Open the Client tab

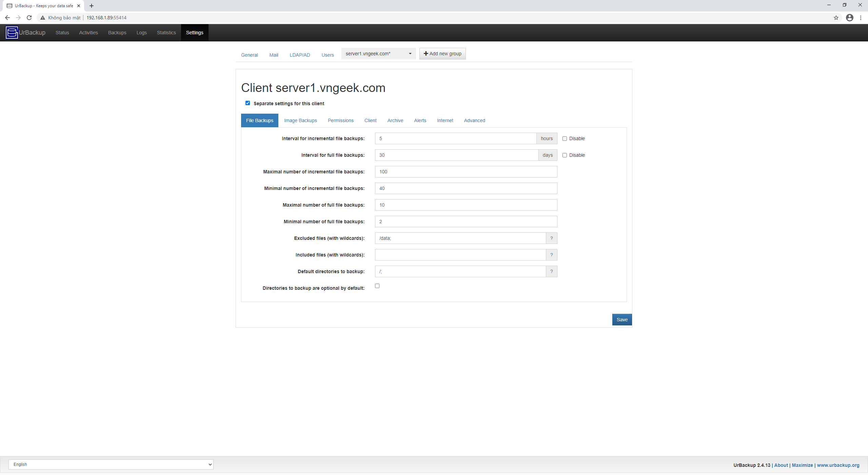(x=370, y=120)
